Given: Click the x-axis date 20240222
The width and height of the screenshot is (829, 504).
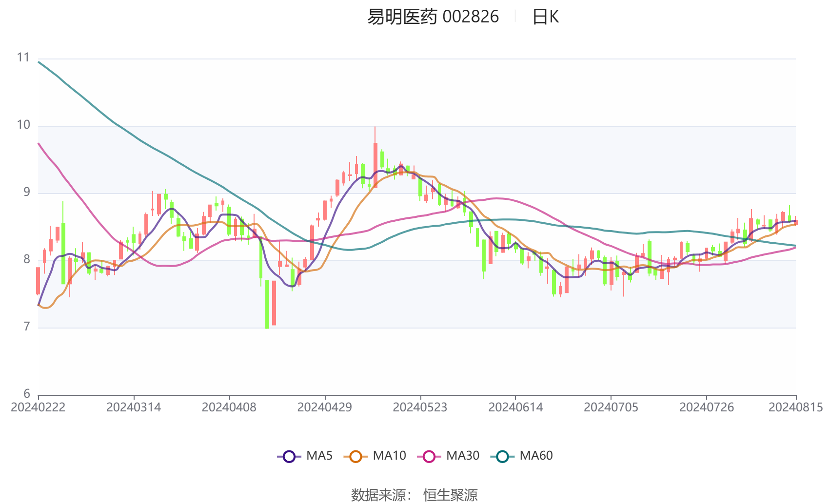Looking at the screenshot, I should (x=38, y=407).
